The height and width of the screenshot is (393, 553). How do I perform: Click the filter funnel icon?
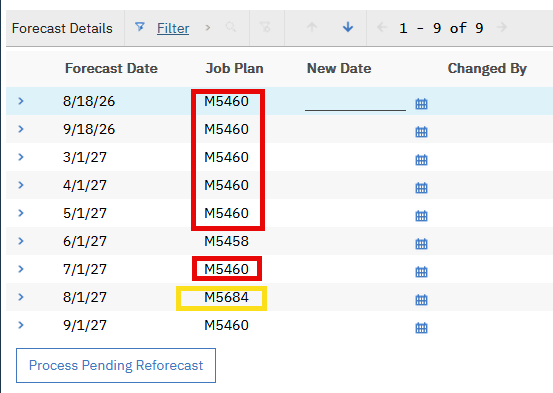click(140, 27)
